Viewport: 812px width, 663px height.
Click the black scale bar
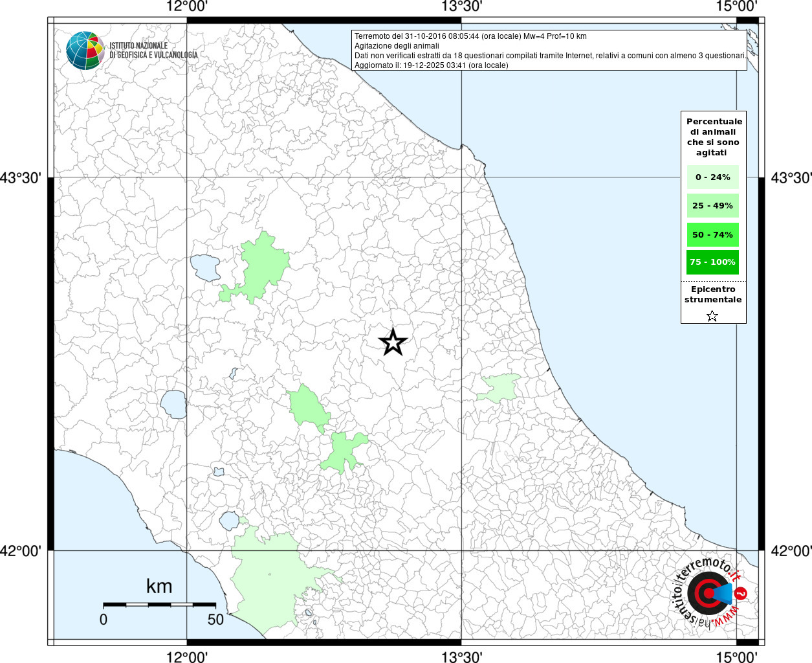(x=159, y=605)
